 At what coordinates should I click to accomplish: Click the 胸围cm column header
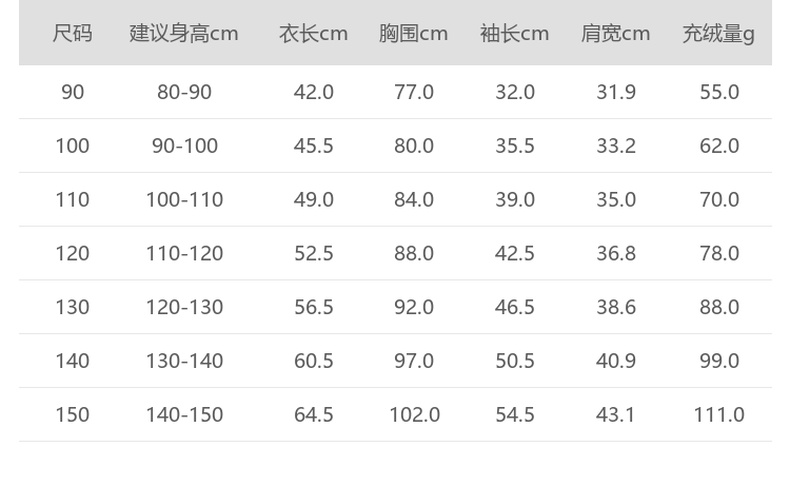[x=413, y=34]
